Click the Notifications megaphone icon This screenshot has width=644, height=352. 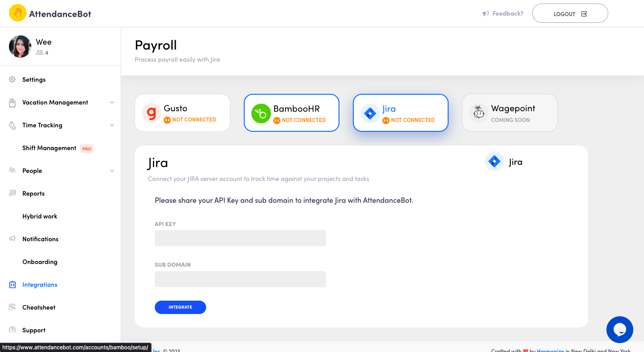point(13,239)
